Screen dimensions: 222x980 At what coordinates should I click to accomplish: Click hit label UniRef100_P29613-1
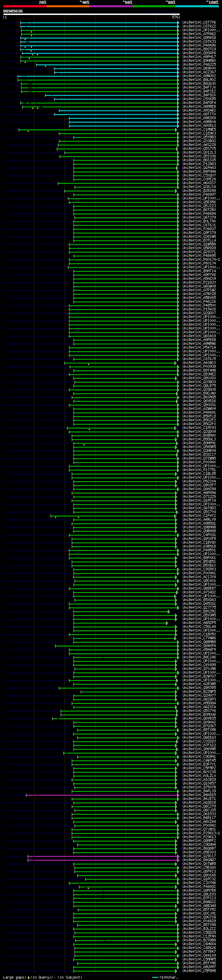click(201, 833)
